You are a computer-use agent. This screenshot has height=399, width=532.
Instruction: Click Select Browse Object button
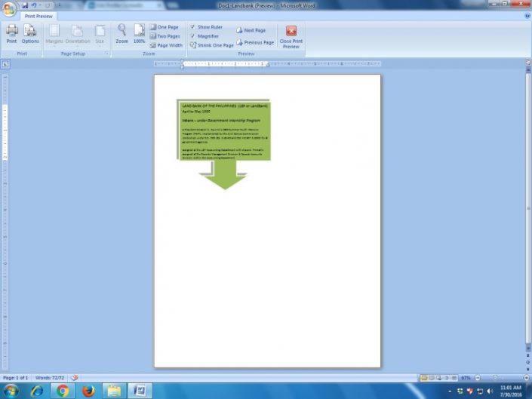click(x=528, y=362)
